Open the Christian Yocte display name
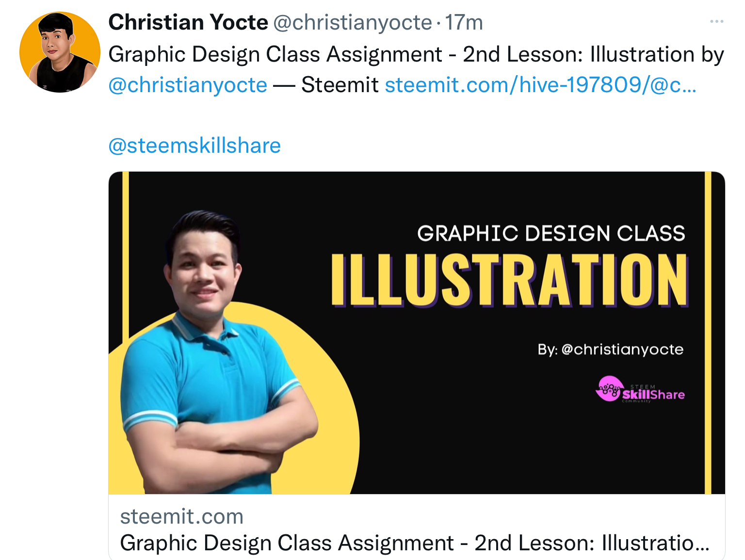The height and width of the screenshot is (560, 745). (x=188, y=22)
